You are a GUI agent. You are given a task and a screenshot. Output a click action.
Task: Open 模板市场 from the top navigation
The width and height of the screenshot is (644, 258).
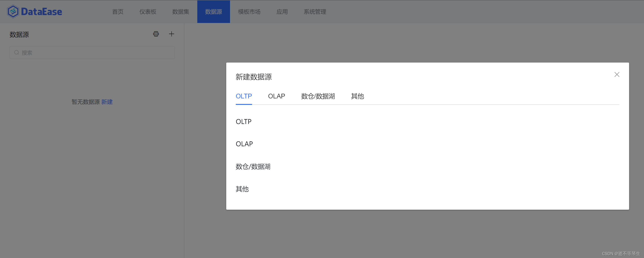point(249,12)
